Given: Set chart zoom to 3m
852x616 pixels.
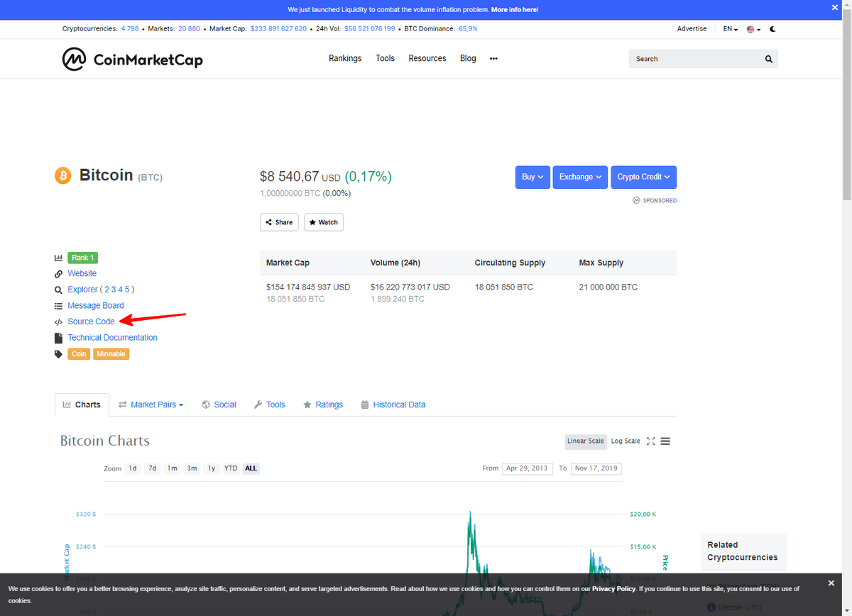Looking at the screenshot, I should (x=192, y=468).
